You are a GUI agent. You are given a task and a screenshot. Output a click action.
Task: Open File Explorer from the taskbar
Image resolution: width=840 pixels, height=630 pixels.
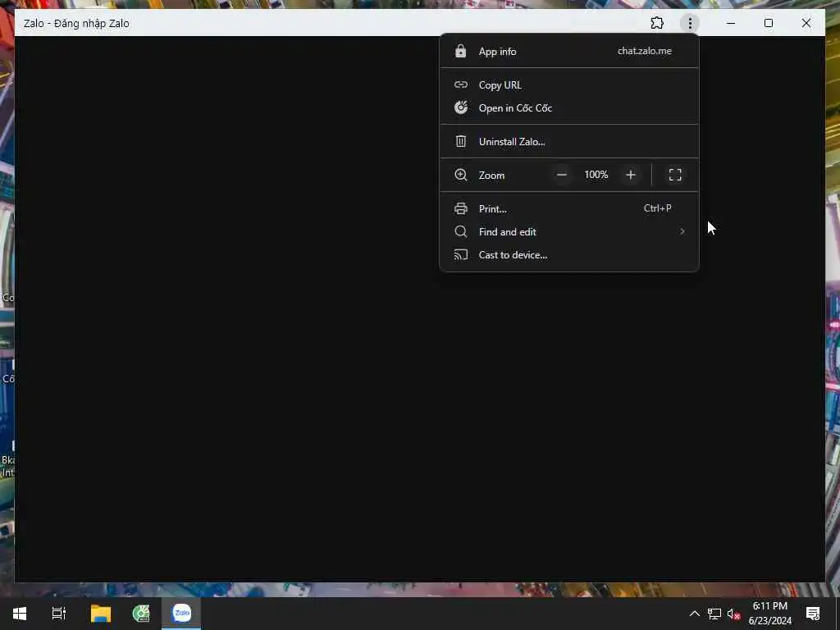click(x=101, y=614)
